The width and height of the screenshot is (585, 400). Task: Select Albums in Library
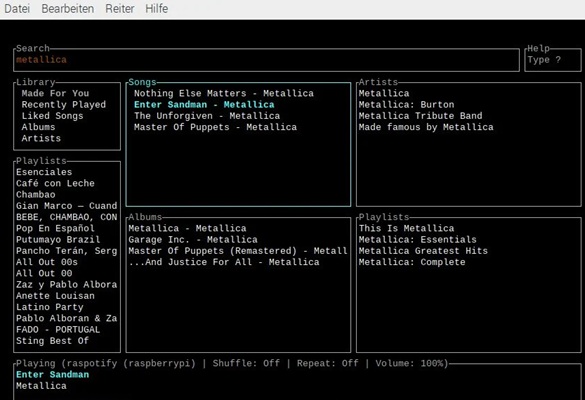(x=38, y=127)
